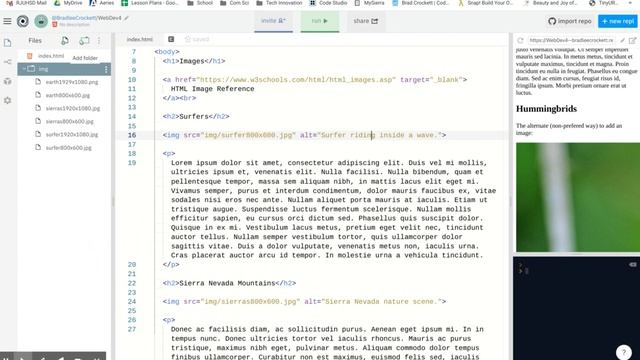Open img folder three-dot options
Viewport: 640px width, 360px height.
coord(106,69)
